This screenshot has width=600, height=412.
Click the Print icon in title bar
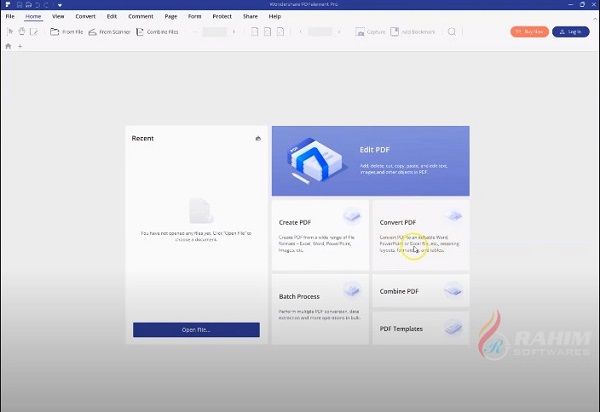pos(28,5)
